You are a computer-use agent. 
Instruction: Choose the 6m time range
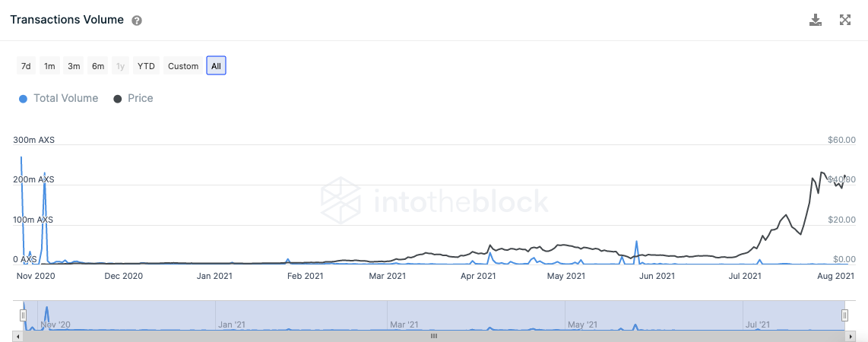98,66
